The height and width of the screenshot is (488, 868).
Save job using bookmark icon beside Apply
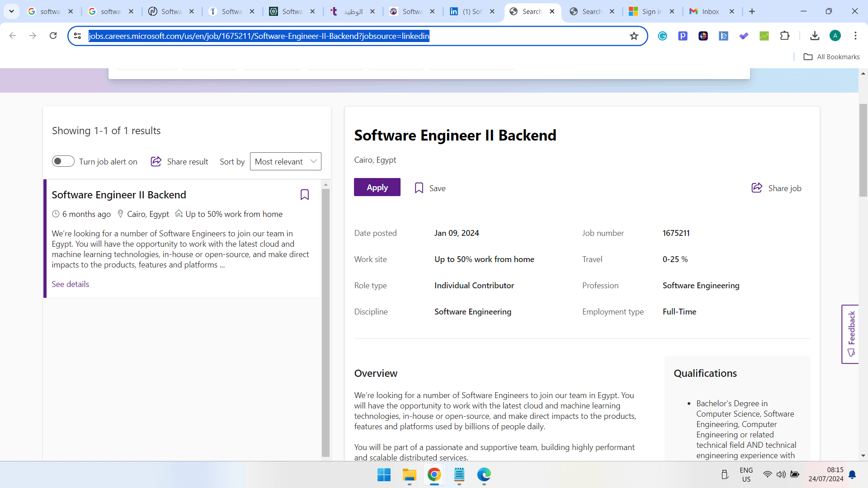point(419,188)
